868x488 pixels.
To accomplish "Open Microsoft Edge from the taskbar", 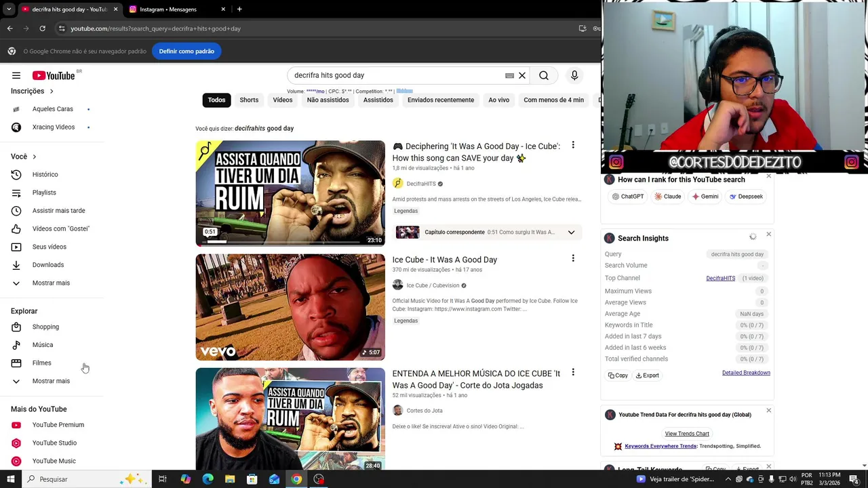I will 208,479.
